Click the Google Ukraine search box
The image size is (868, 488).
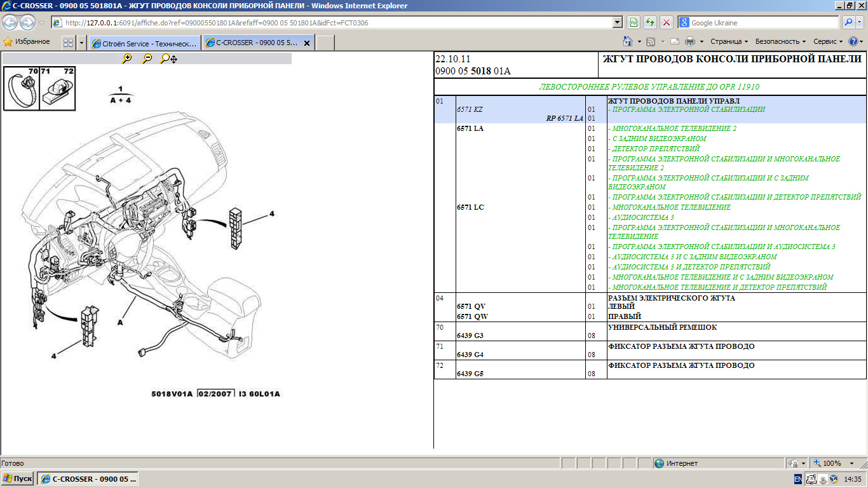click(x=759, y=22)
